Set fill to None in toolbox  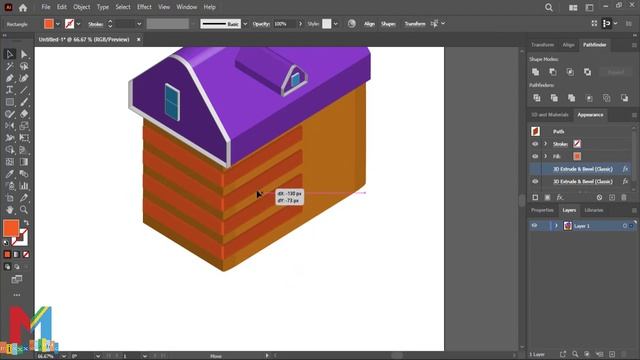(x=26, y=254)
